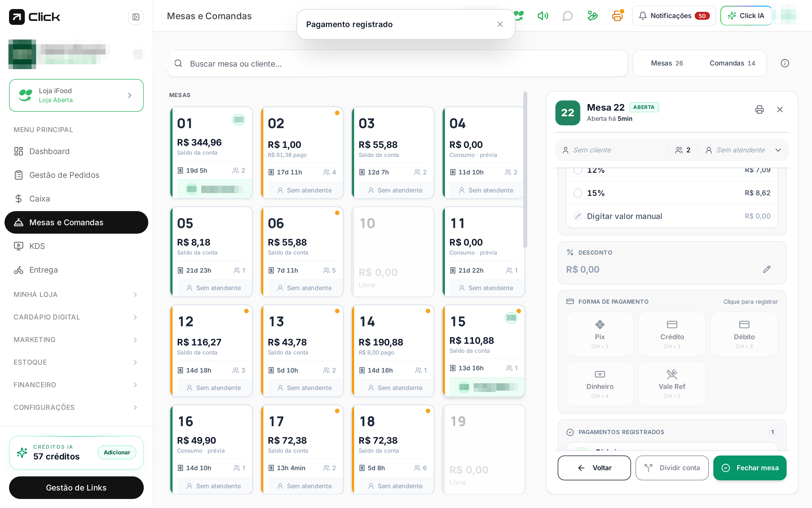Open the orange printer queue icon

coord(617,16)
